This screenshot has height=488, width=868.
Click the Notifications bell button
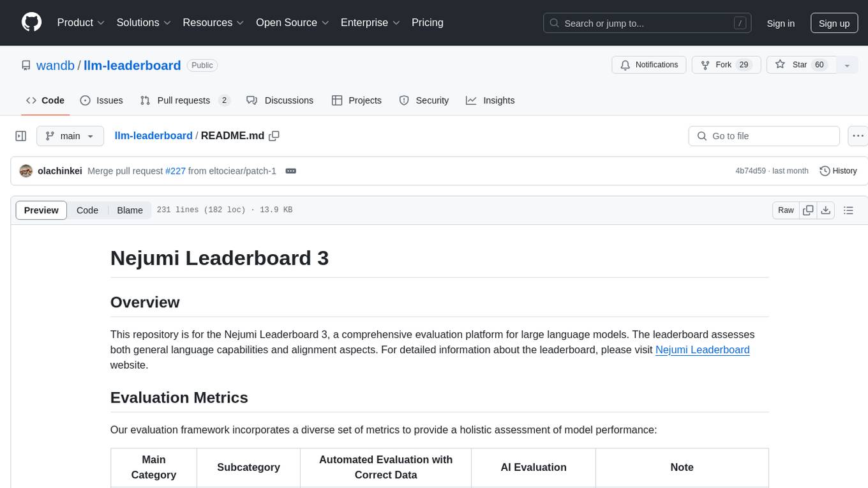(649, 65)
